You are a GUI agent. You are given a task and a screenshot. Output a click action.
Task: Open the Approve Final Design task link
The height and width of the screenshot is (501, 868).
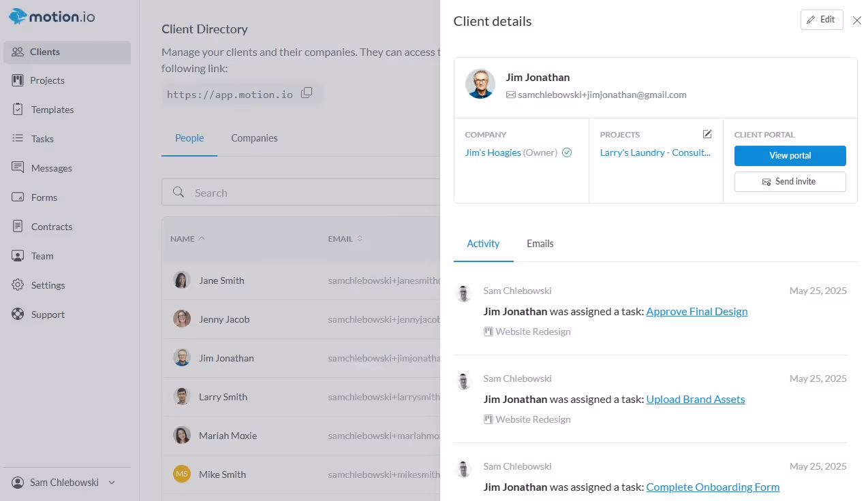point(697,312)
